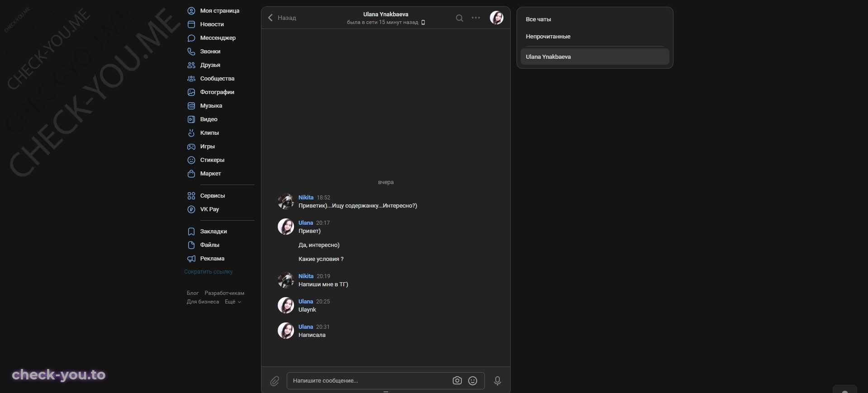The height and width of the screenshot is (393, 868).
Task: Select the message "Какие условия ?"
Action: tap(321, 259)
